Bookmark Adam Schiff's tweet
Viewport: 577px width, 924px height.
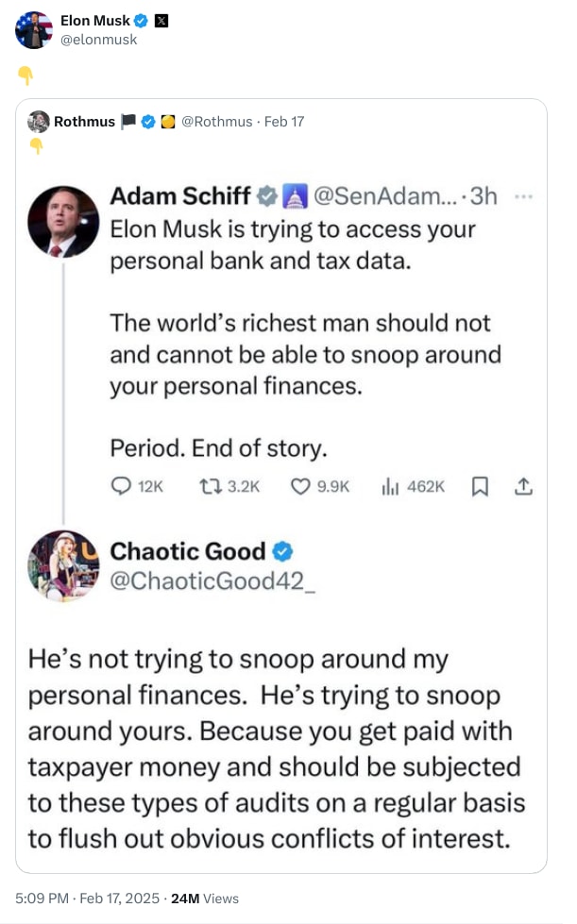pyautogui.click(x=479, y=486)
